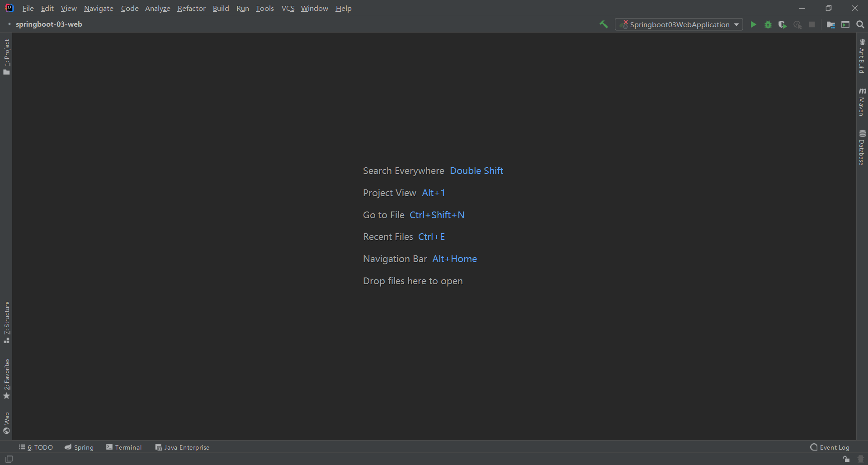Open the 2: Favorites tool window

(6, 379)
